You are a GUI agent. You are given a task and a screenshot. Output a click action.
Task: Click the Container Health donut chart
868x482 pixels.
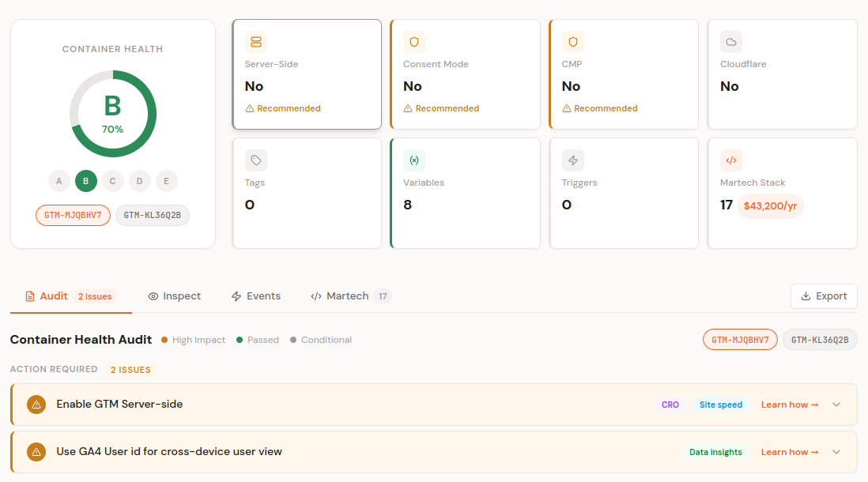pos(113,113)
